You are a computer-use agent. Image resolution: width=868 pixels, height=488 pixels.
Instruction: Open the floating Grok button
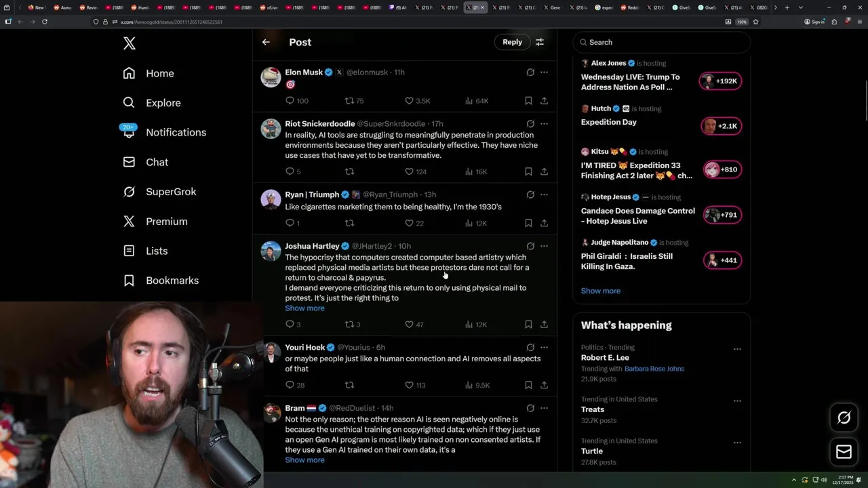click(x=844, y=418)
